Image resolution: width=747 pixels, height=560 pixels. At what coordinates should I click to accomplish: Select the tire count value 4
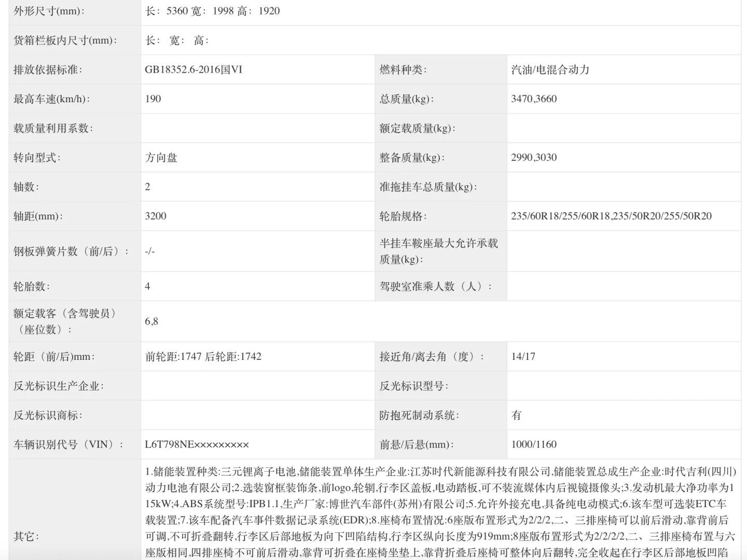click(148, 286)
